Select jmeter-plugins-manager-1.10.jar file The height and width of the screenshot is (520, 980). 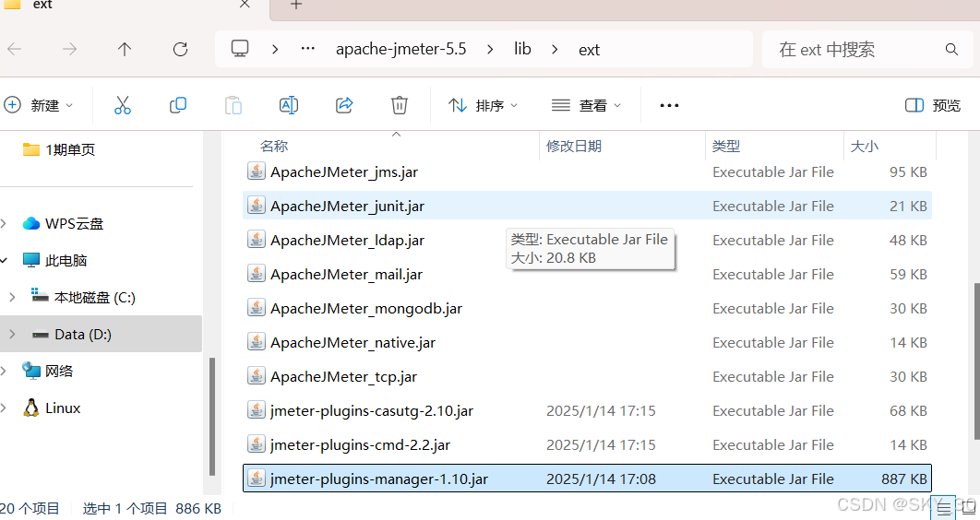coord(587,479)
